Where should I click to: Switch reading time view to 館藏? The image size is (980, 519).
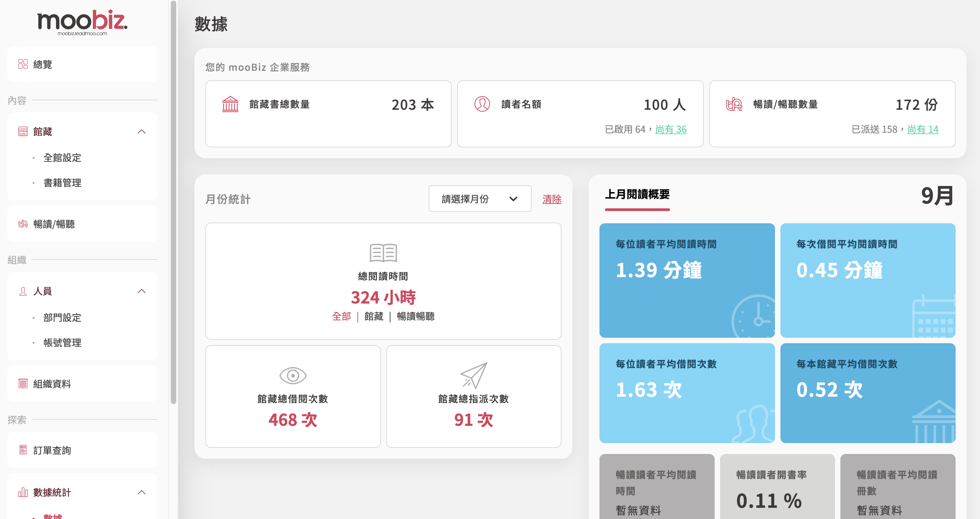pos(375,317)
